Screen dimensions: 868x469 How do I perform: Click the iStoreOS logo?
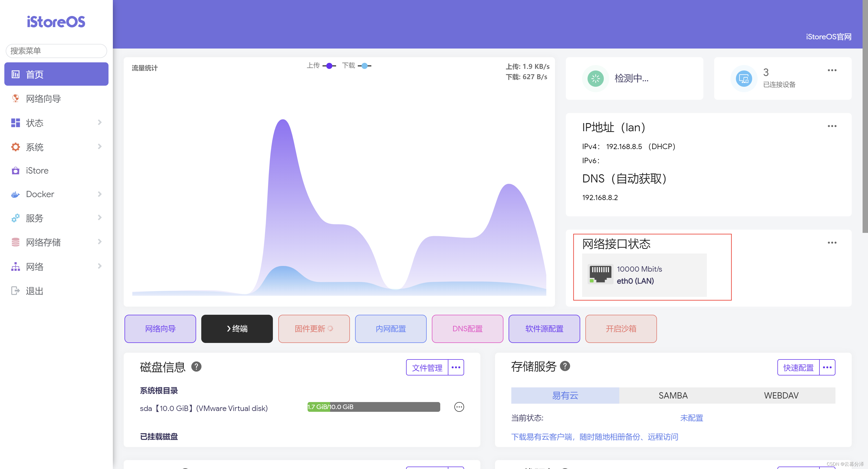[56, 22]
